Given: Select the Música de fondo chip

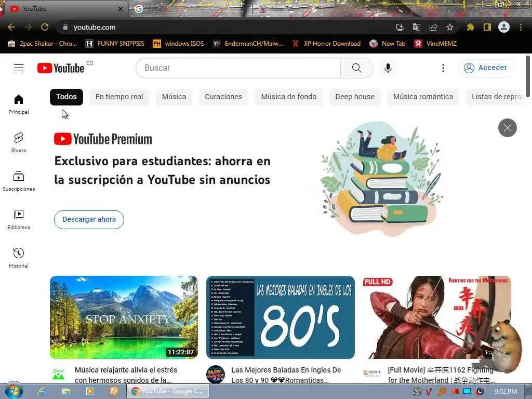Looking at the screenshot, I should pos(289,97).
